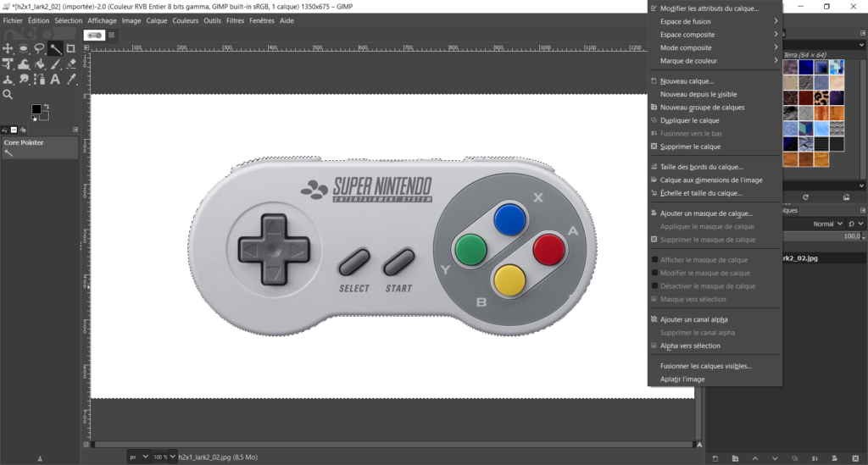The height and width of the screenshot is (465, 868).
Task: Open the Calque menu in menu bar
Action: [157, 20]
